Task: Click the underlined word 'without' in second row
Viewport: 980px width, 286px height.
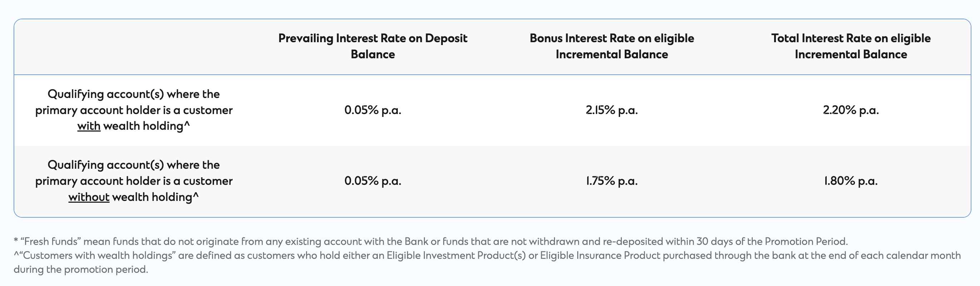Action: tap(89, 197)
